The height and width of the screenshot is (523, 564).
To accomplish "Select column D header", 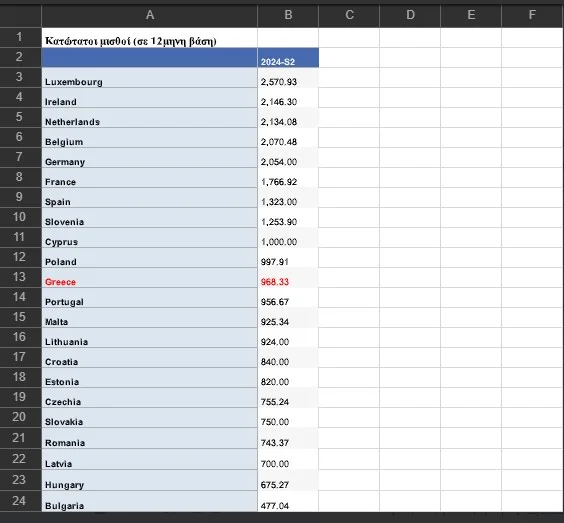I will (410, 15).
